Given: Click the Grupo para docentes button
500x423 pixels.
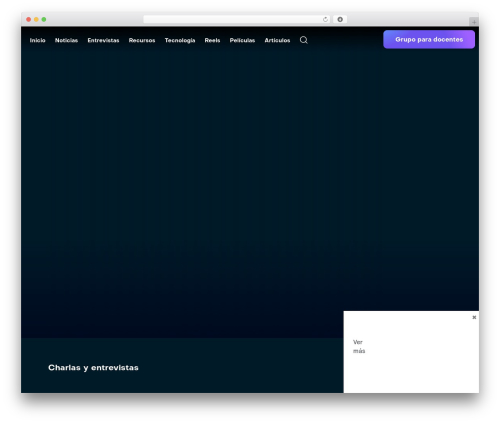Looking at the screenshot, I should [x=429, y=39].
